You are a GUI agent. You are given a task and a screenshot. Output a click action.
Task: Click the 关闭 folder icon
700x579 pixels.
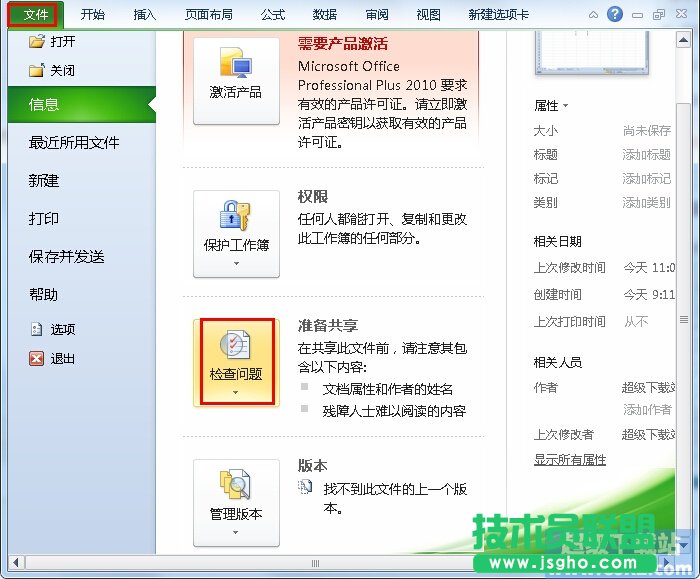click(37, 70)
